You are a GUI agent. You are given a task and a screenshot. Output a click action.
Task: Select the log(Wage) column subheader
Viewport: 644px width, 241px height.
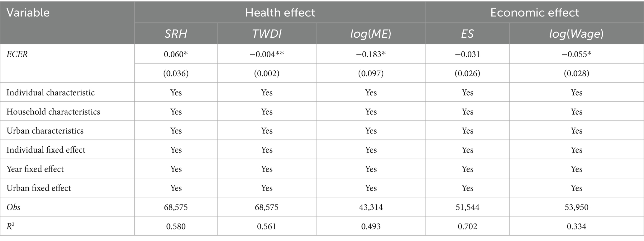point(576,34)
